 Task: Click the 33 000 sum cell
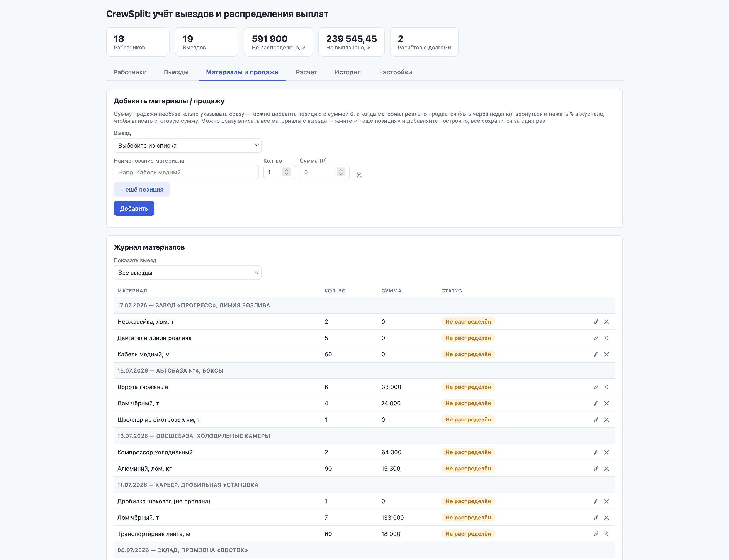coord(391,387)
